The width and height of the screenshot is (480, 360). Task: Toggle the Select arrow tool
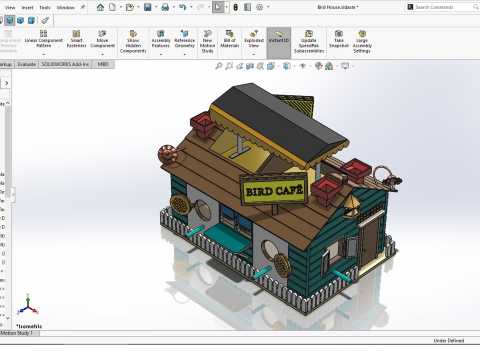217,7
